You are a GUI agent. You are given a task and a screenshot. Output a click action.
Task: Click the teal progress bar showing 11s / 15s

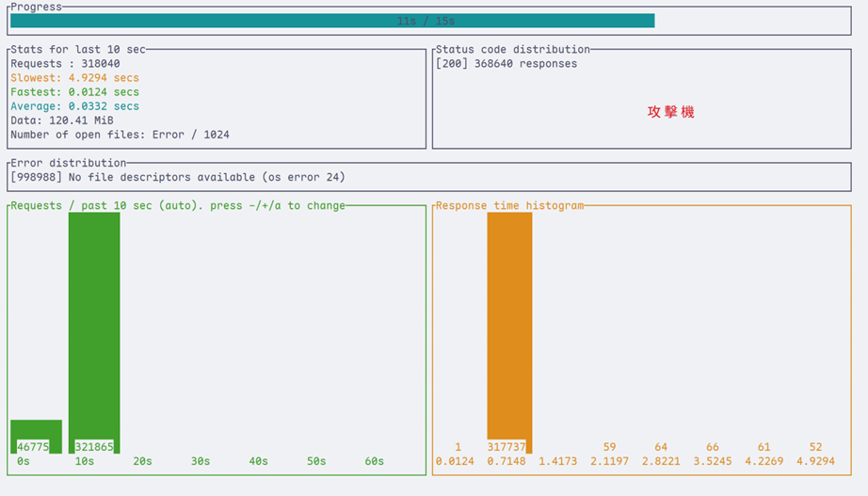coord(331,21)
